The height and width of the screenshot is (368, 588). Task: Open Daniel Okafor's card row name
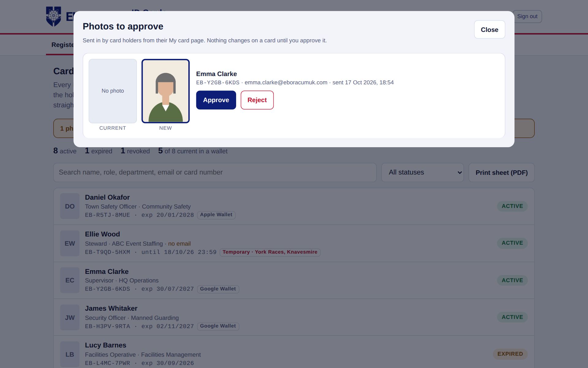[107, 197]
